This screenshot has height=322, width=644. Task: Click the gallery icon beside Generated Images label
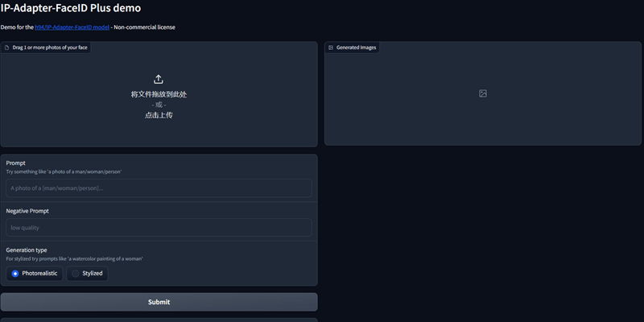(331, 47)
